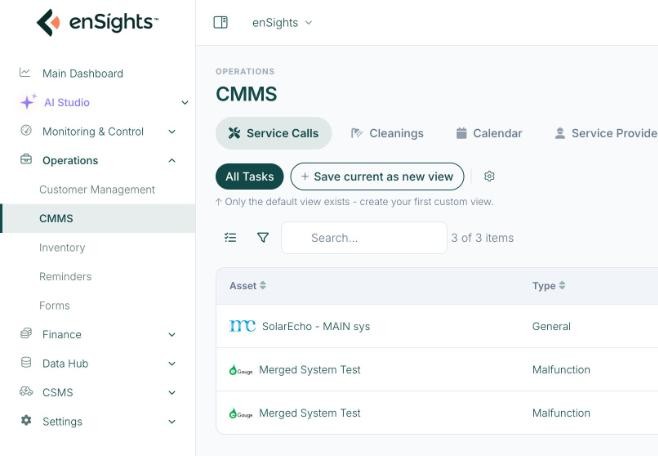Expand the Data Hub chevron
Viewport: 658px width, 456px height.
point(172,364)
